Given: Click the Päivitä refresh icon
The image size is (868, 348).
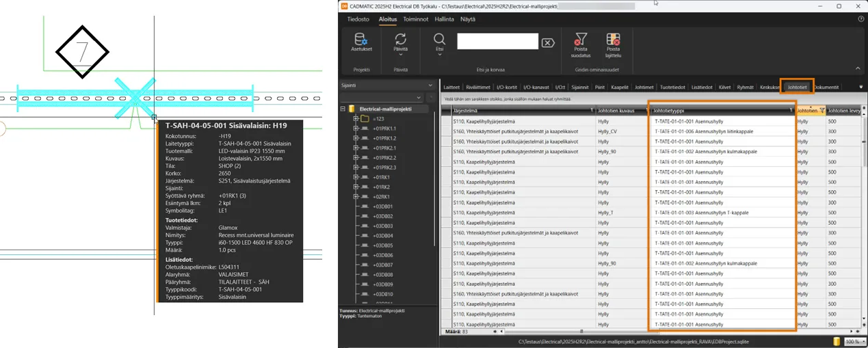Looking at the screenshot, I should point(401,39).
